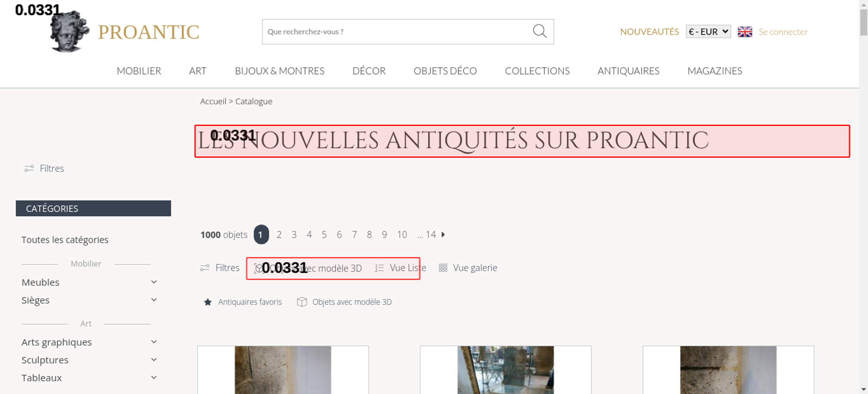Filter by Objets avec modèle 3D
The height and width of the screenshot is (394, 868).
pyautogui.click(x=344, y=302)
